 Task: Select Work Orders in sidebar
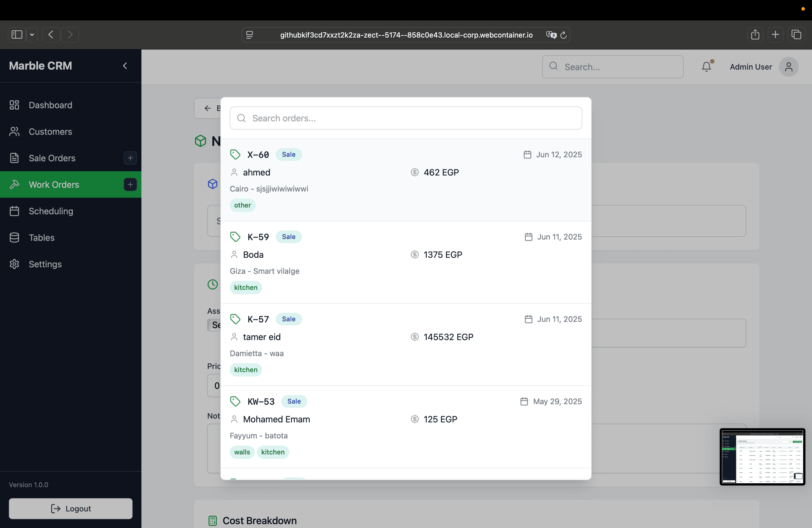tap(71, 184)
